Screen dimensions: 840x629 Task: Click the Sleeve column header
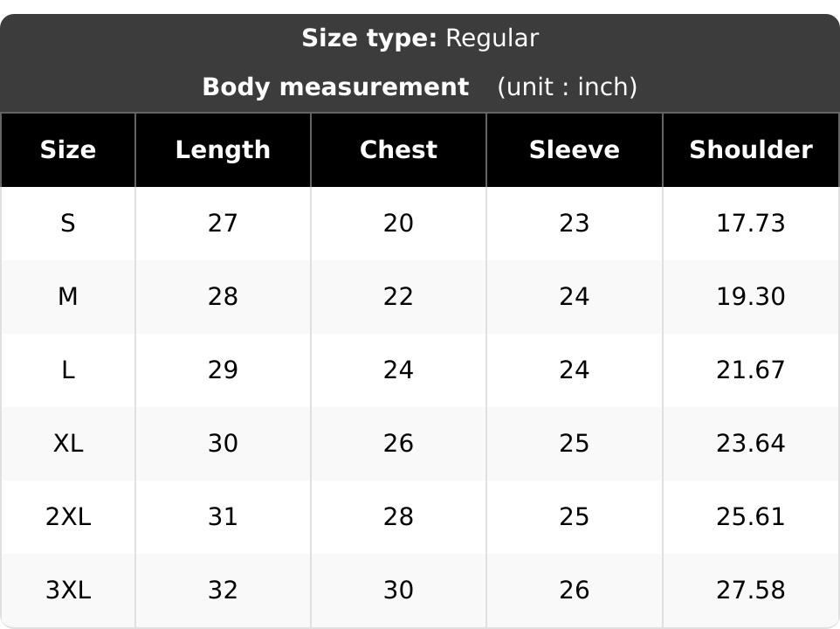575,150
